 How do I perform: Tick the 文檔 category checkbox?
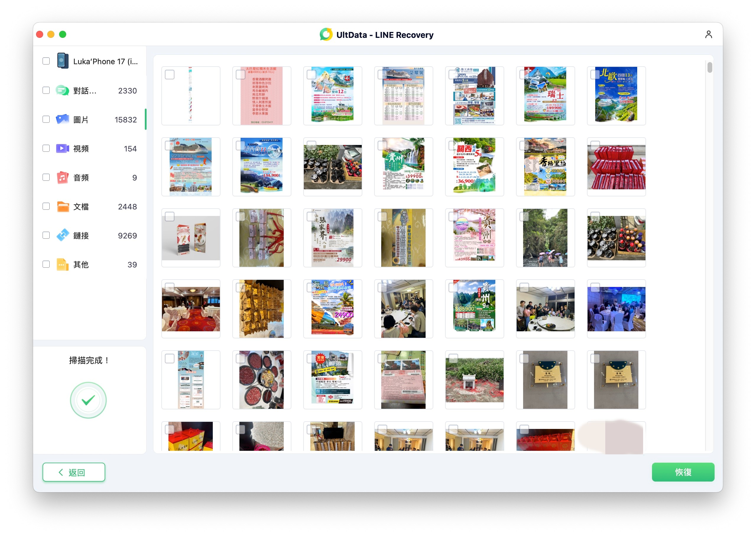pos(46,206)
